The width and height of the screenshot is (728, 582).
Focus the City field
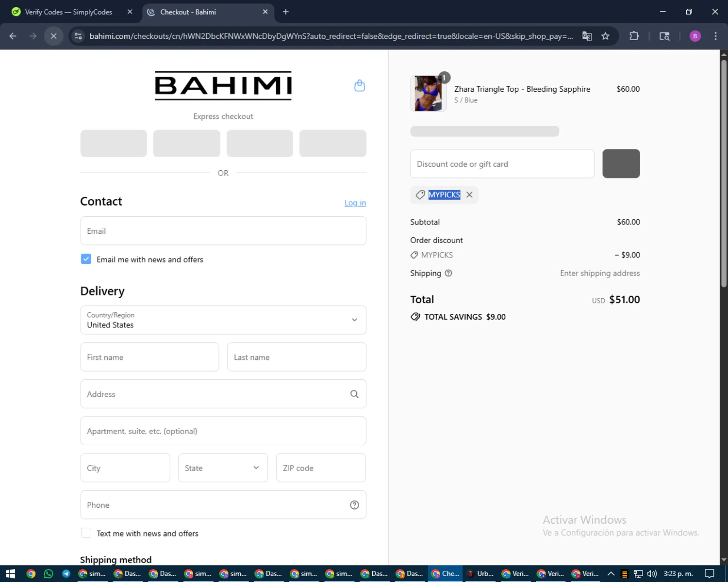[x=125, y=468]
